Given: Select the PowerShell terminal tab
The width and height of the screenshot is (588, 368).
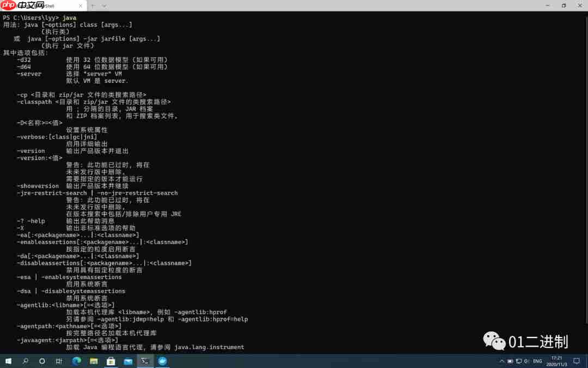Looking at the screenshot, I should tap(43, 6).
